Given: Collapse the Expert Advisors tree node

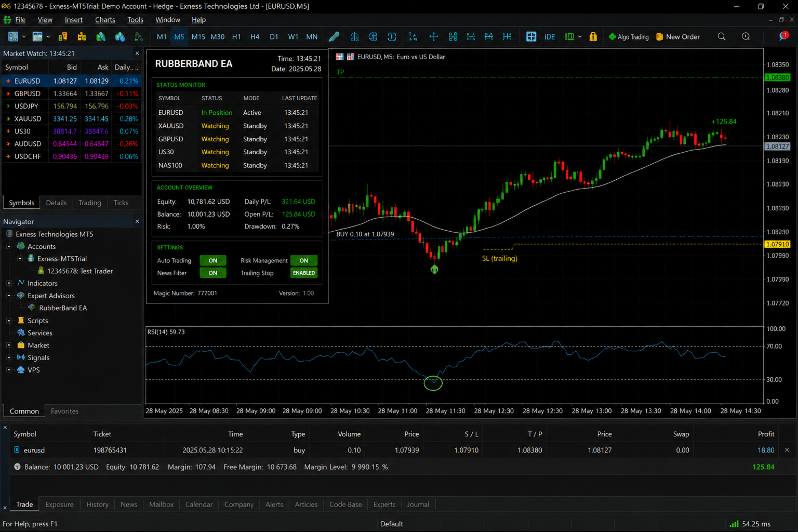Looking at the screenshot, I should click(9, 296).
